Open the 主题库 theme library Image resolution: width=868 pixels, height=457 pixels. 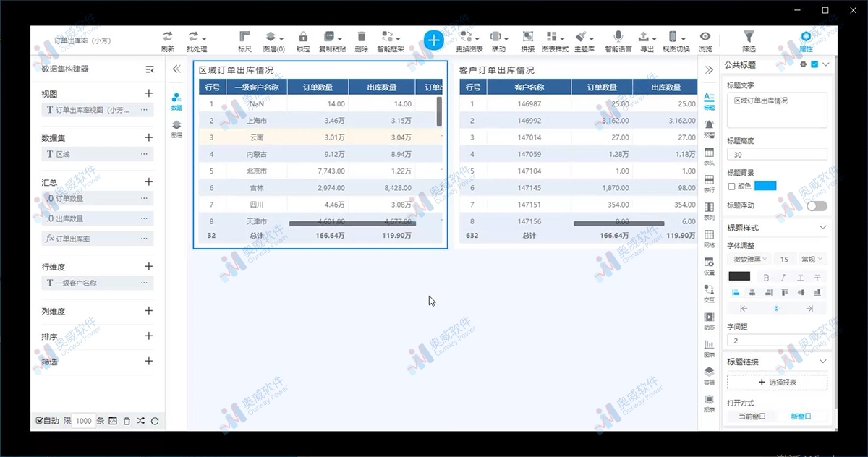pyautogui.click(x=584, y=41)
